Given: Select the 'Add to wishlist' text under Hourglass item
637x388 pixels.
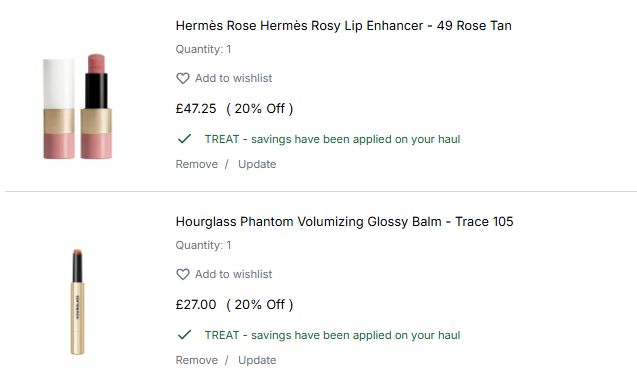Looking at the screenshot, I should (234, 274).
